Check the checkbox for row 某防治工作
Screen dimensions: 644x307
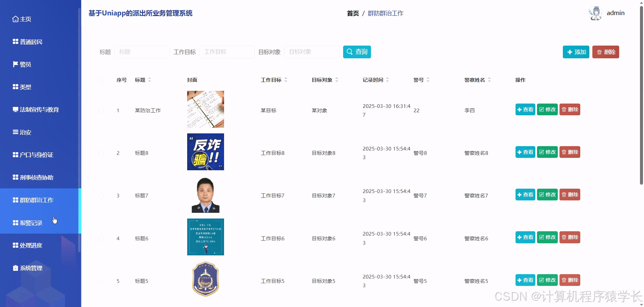(101, 110)
